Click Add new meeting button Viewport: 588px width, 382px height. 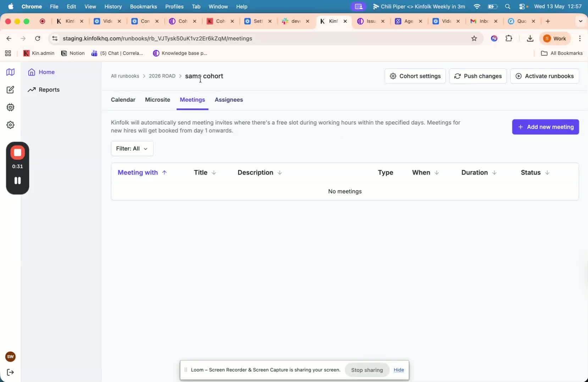coord(545,127)
